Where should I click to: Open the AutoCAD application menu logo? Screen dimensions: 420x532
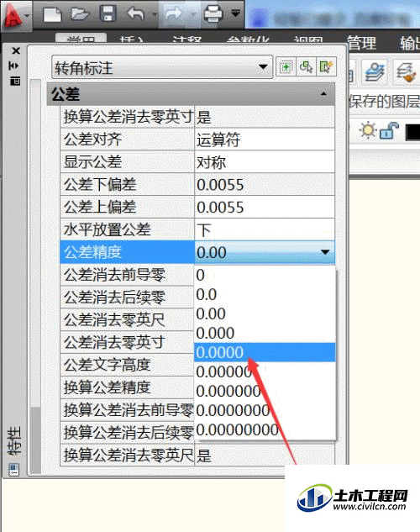(x=13, y=15)
